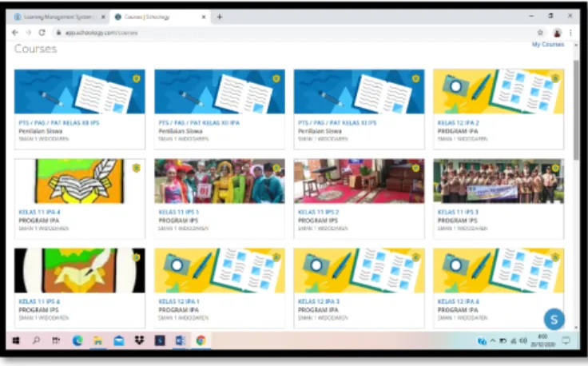Click the shield badge on KELAS XII IPA card

point(276,78)
